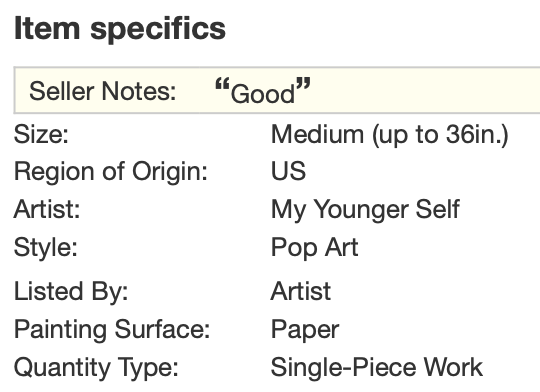Click the Quantity Type label
This screenshot has height=392, width=540.
pos(96,368)
